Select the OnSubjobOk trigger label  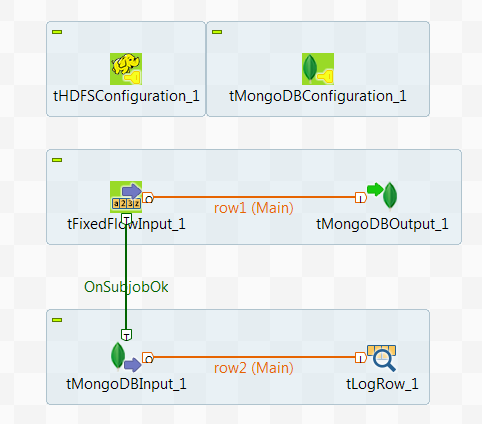126,287
